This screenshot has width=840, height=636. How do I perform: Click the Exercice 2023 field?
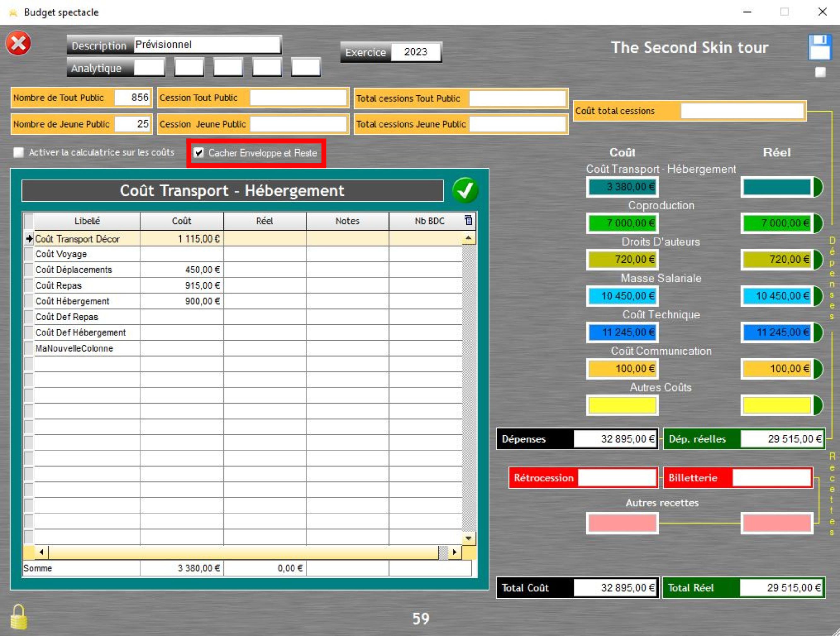416,52
